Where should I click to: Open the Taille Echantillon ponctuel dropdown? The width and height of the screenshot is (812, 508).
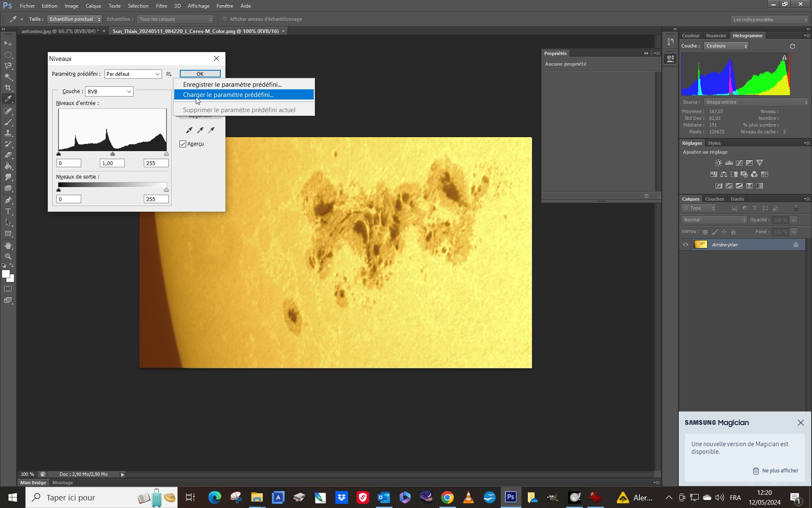pos(74,19)
